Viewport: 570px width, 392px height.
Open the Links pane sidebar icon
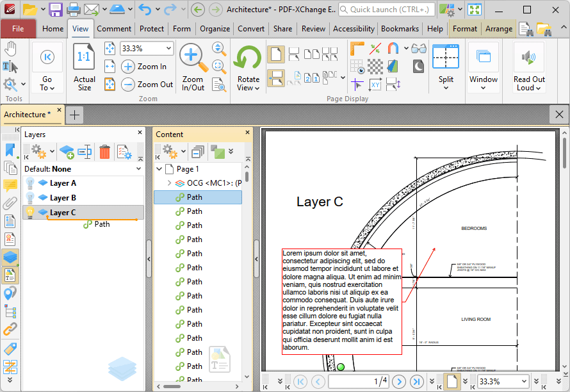pos(10,329)
